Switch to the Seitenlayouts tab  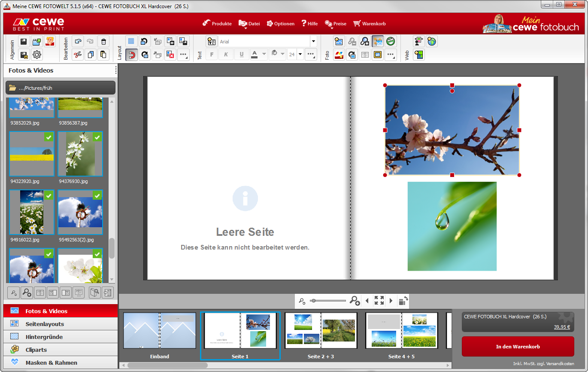pyautogui.click(x=45, y=324)
